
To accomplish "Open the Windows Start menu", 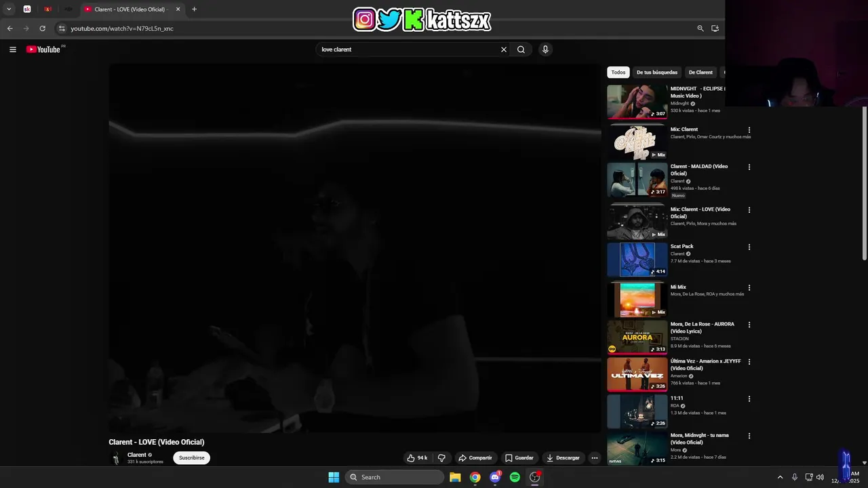I will click(x=334, y=477).
